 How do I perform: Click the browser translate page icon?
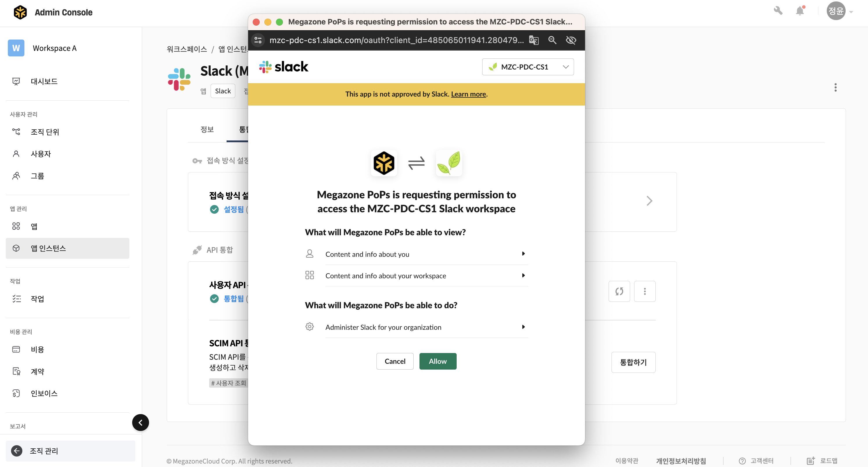click(x=534, y=40)
